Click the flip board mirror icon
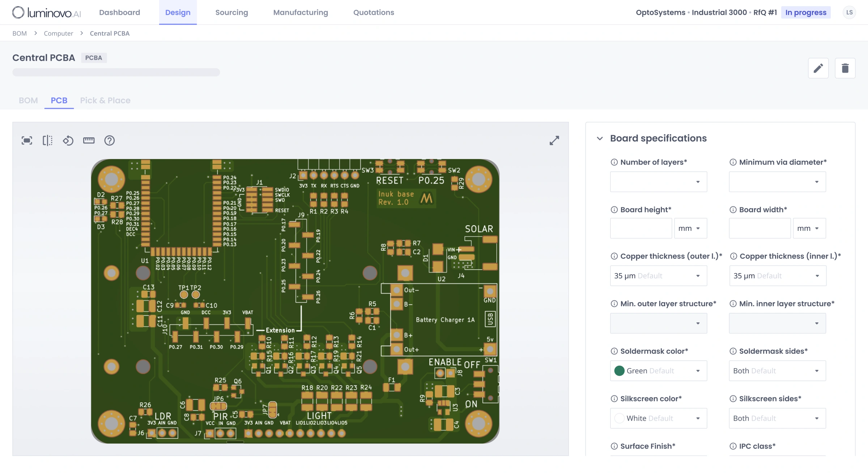The image size is (868, 473). [x=47, y=140]
